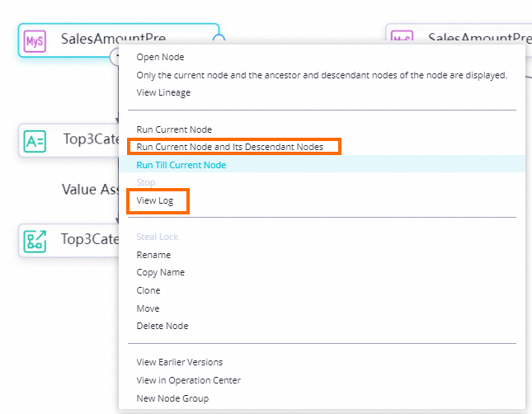Screen dimensions: 532x414
Task: Click the Value As edge label
Action: coord(90,190)
